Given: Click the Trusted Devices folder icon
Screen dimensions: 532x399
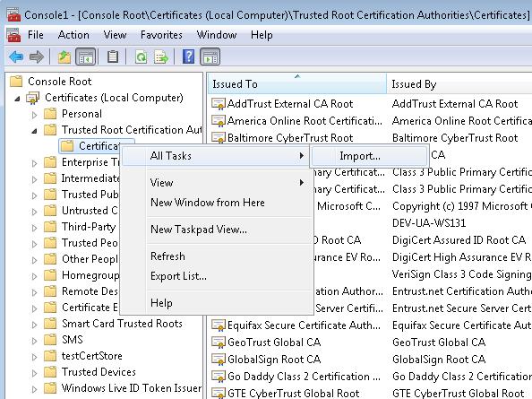Looking at the screenshot, I should (50, 372).
